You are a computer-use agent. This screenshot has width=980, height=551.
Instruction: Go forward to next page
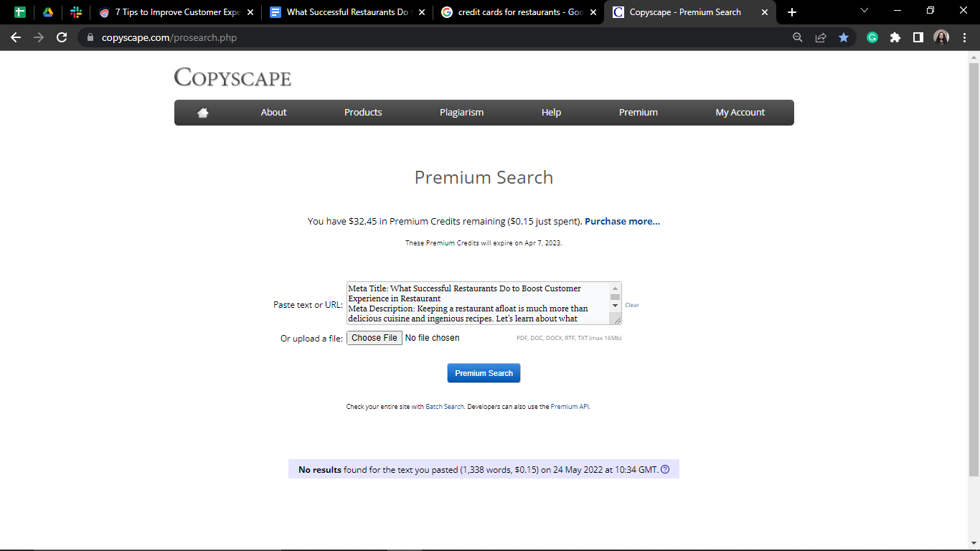click(x=39, y=37)
